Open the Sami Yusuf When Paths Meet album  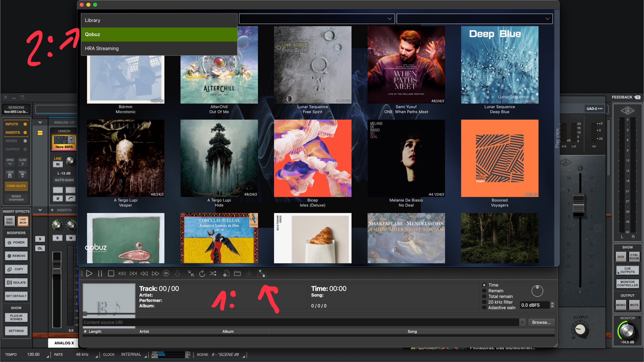[x=406, y=65]
